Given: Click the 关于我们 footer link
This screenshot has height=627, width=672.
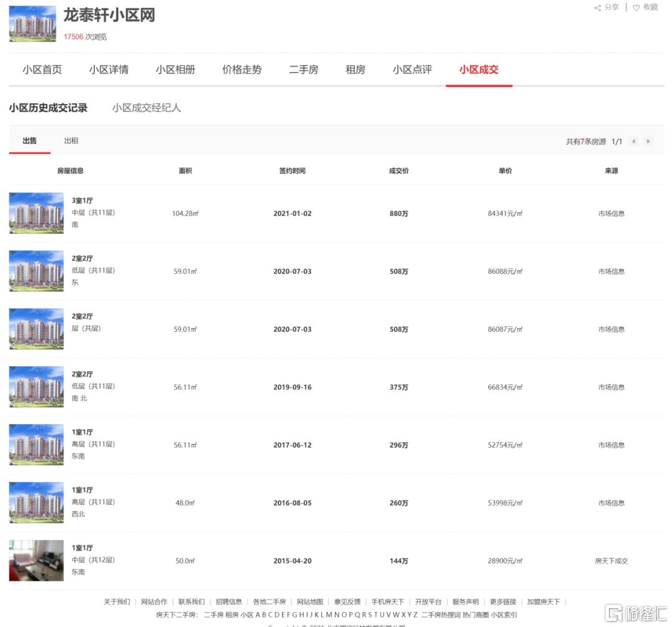Looking at the screenshot, I should click(x=117, y=601).
